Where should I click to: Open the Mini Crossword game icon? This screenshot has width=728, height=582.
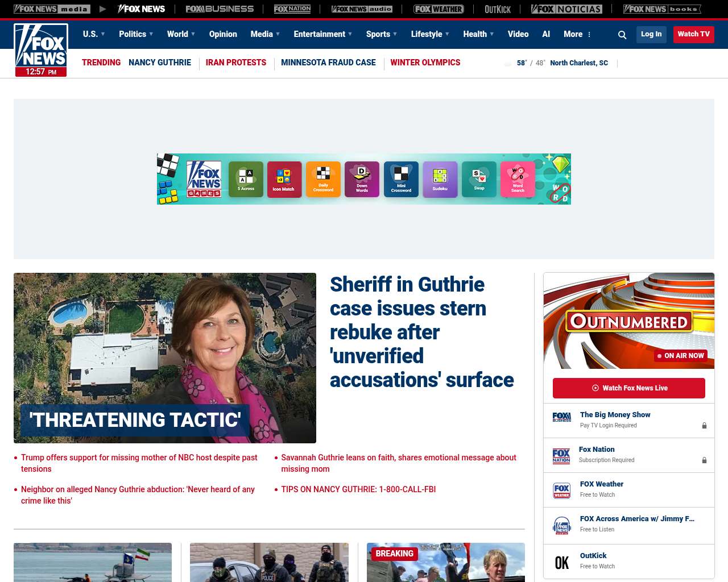coord(401,179)
